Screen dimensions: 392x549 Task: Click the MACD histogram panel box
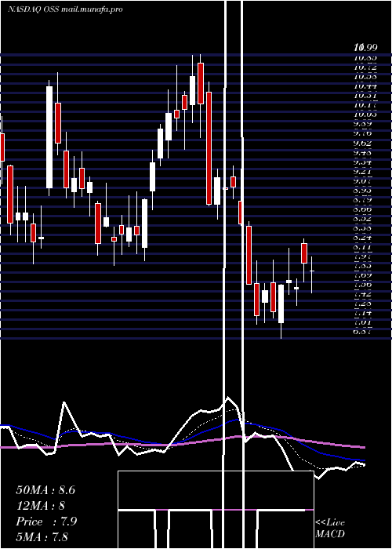(216, 510)
